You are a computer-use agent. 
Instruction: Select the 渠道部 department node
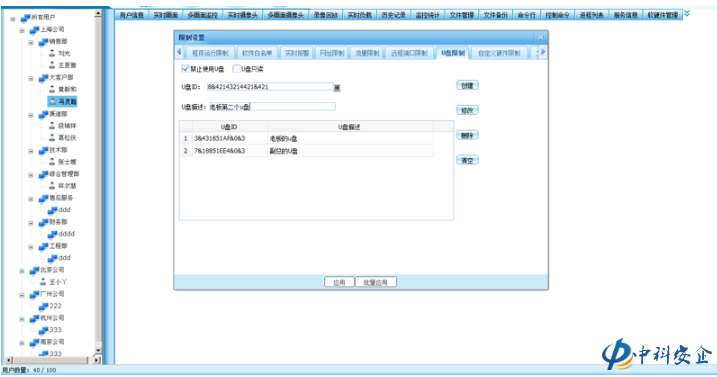coord(58,114)
